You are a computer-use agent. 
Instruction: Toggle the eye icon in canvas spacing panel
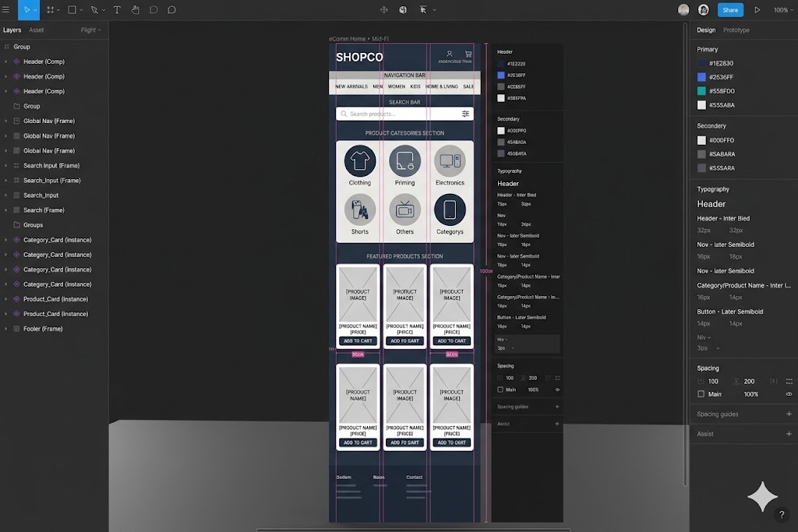click(557, 389)
